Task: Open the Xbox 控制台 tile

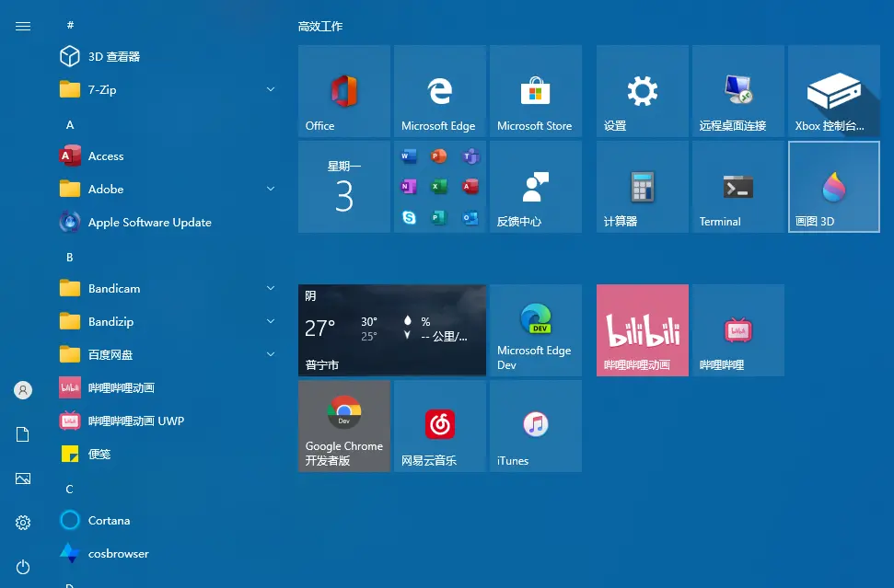Action: pos(834,90)
